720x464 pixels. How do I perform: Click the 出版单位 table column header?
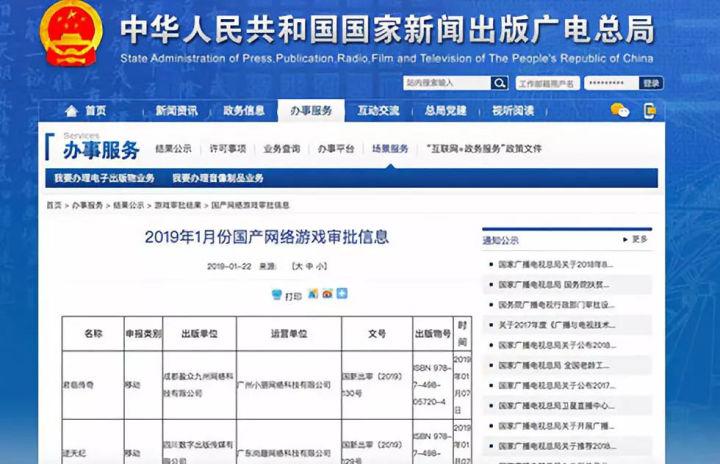199,334
